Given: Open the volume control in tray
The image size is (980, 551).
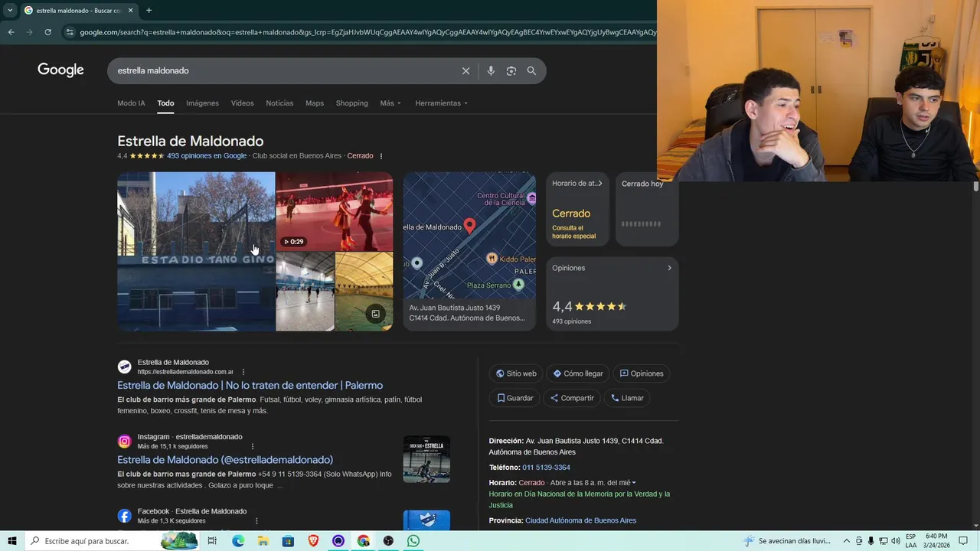Looking at the screenshot, I should click(x=895, y=541).
